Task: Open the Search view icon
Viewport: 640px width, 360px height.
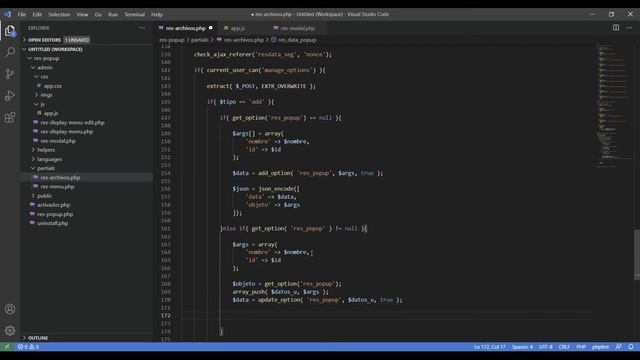Action: pyautogui.click(x=10, y=52)
